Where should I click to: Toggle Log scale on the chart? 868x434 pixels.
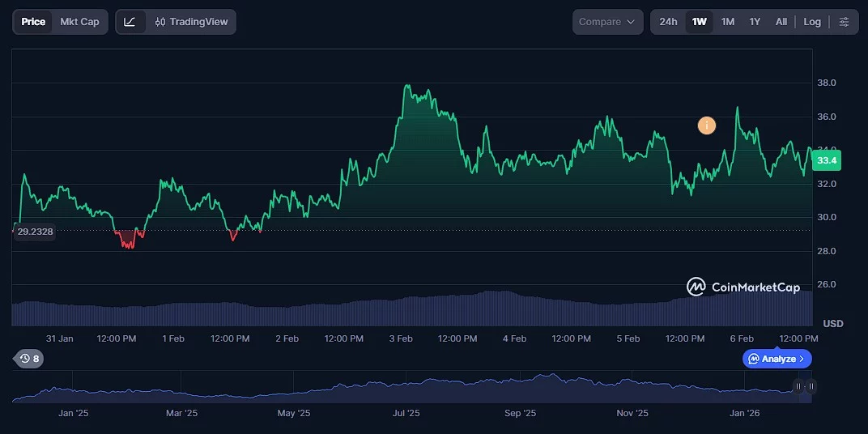click(x=812, y=22)
